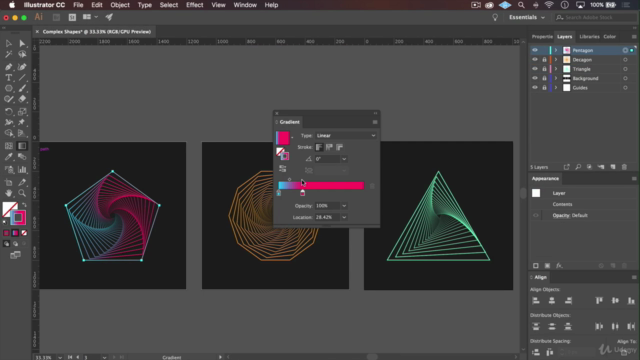
Task: Open the Opacity 100% dropdown
Action: coord(344,206)
